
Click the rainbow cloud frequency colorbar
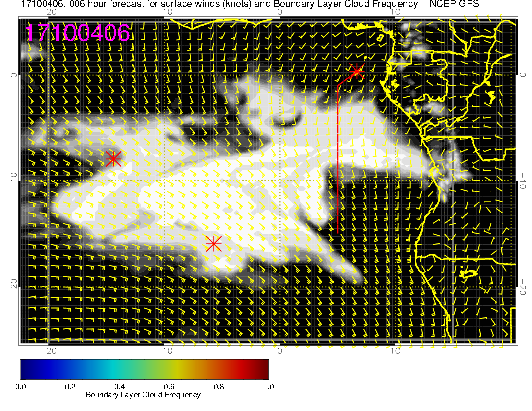(x=144, y=369)
